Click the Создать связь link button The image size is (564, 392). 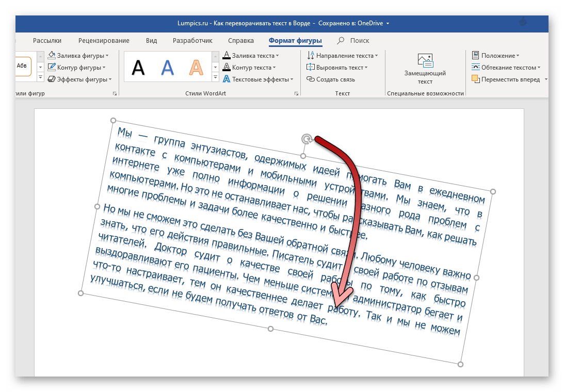click(331, 79)
